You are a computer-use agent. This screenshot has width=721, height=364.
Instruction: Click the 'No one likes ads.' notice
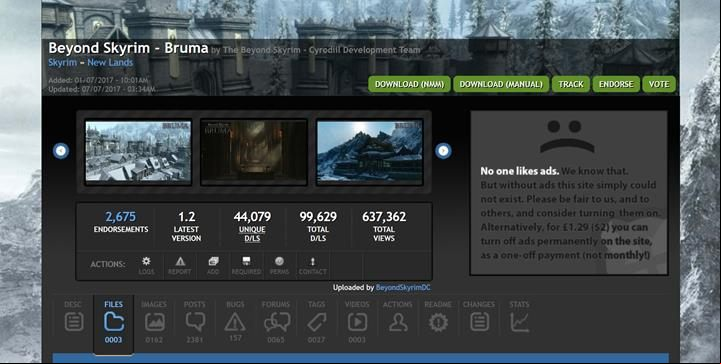click(x=520, y=171)
